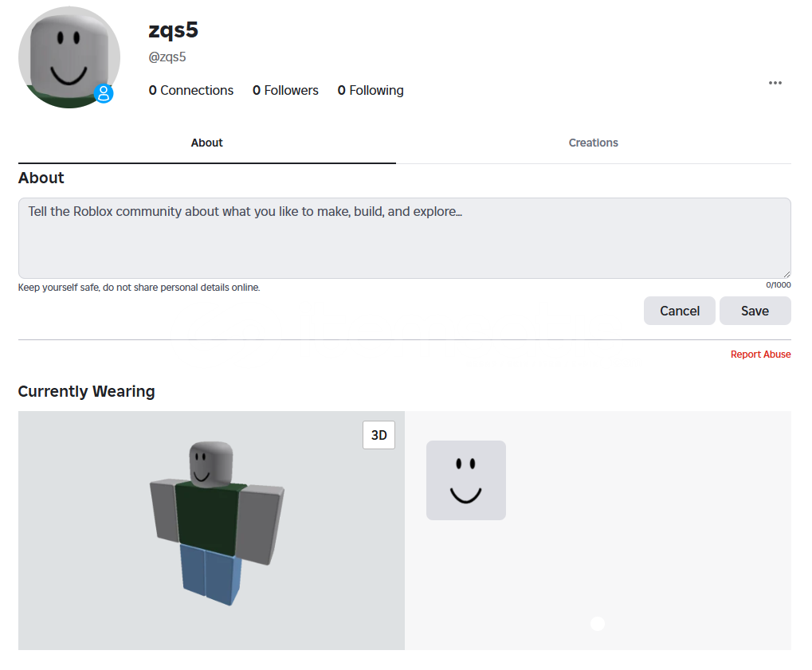Screen dimensions: 812x670
Task: Click the zqs5 display name heading
Action: (173, 30)
